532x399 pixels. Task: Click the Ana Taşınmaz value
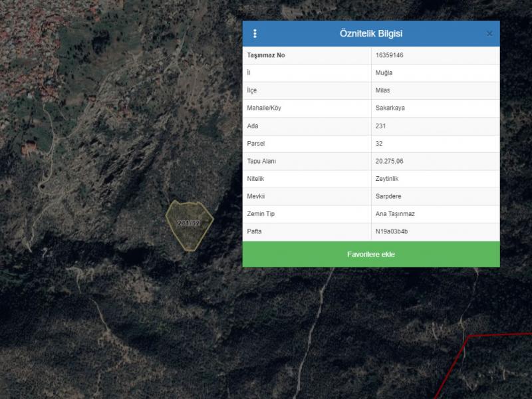[395, 214]
